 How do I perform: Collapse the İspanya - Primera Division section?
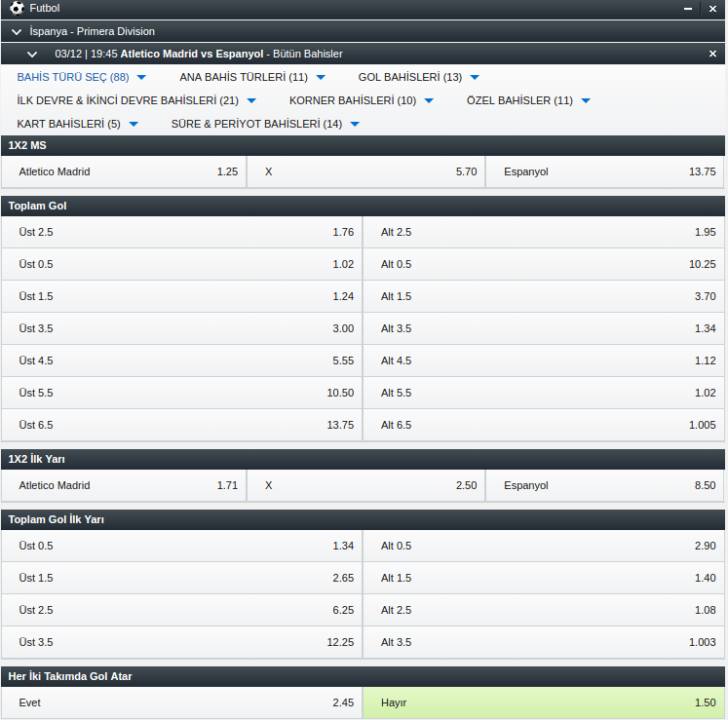click(x=17, y=31)
